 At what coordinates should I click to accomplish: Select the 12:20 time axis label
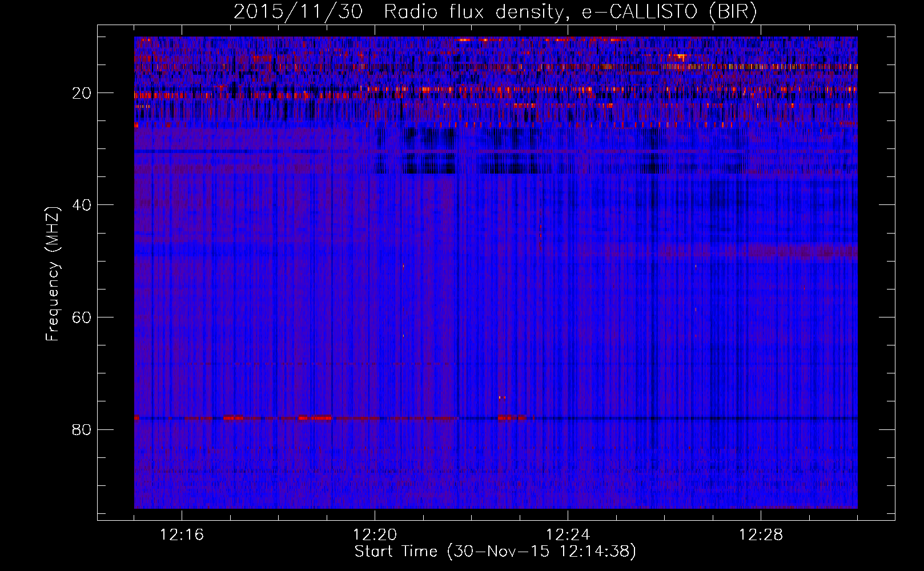click(375, 535)
